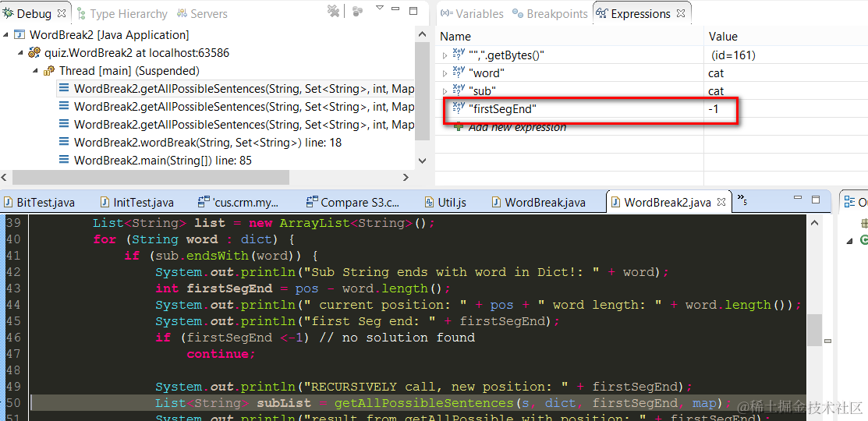The image size is (868, 421).
Task: Close the Debug view tab
Action: click(62, 12)
